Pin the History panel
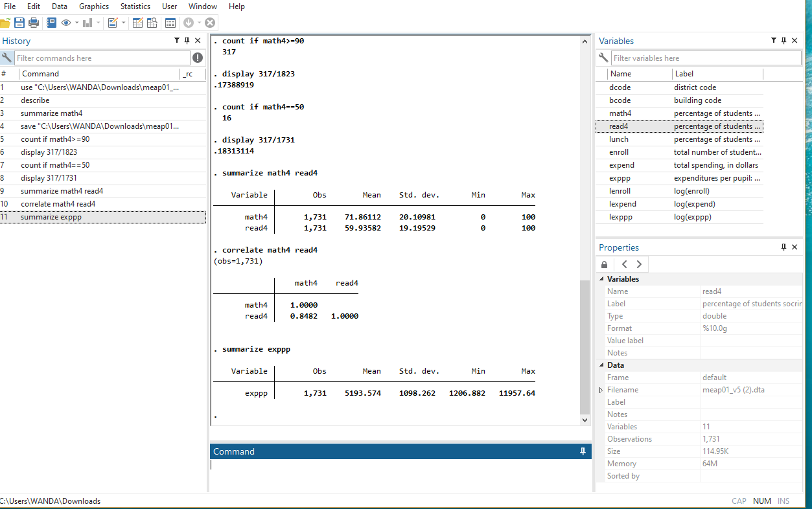This screenshot has width=812, height=509. click(187, 41)
